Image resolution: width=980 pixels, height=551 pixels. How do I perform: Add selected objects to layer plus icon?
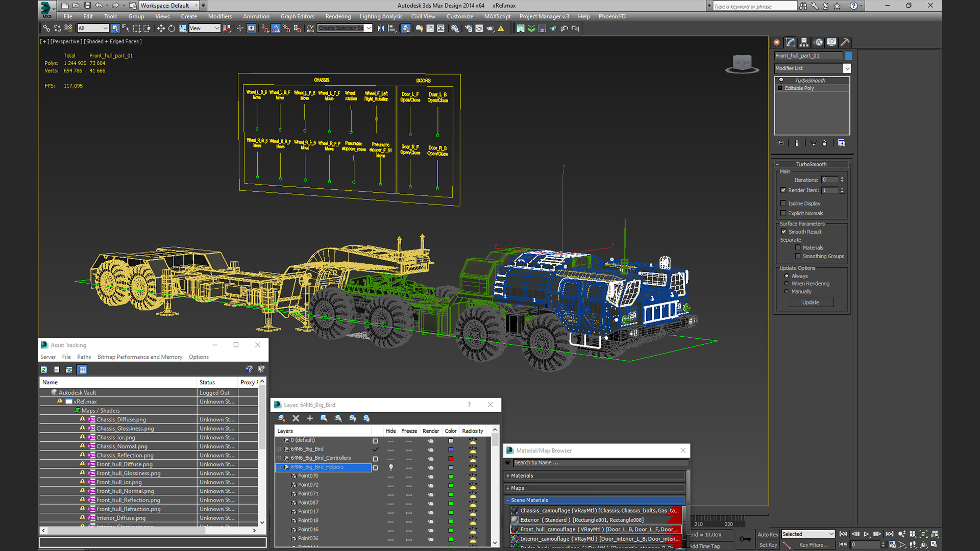click(310, 418)
